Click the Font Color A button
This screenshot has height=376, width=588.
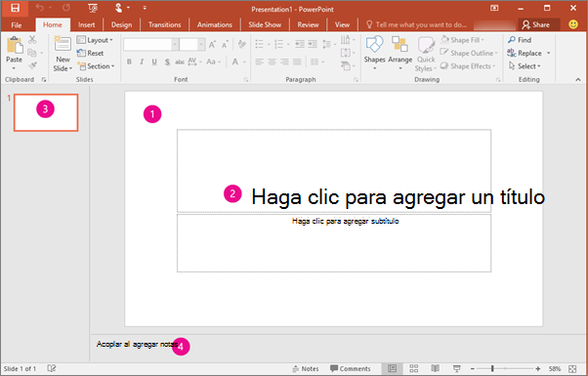point(235,62)
